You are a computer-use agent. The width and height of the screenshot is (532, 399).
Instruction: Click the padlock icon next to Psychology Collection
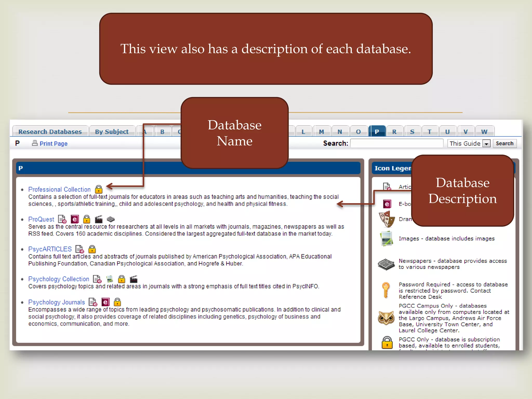tap(122, 279)
